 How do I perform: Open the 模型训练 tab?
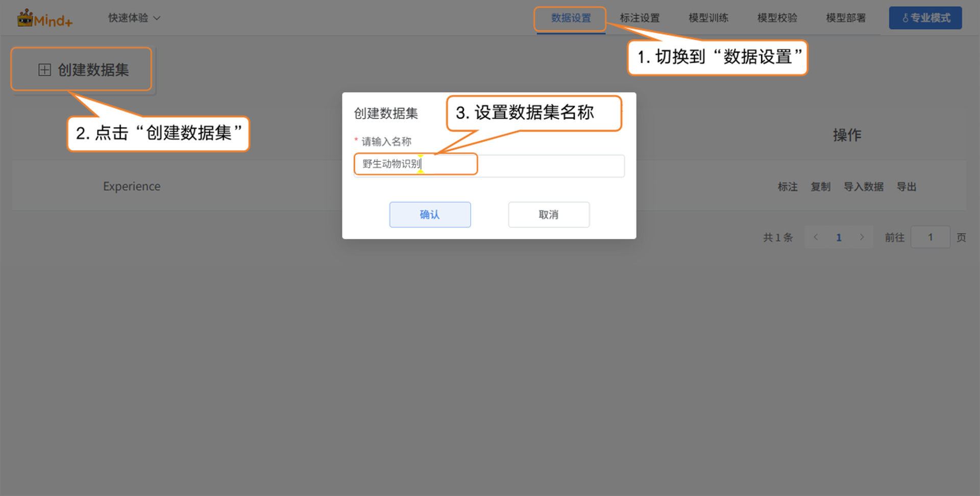pyautogui.click(x=708, y=18)
